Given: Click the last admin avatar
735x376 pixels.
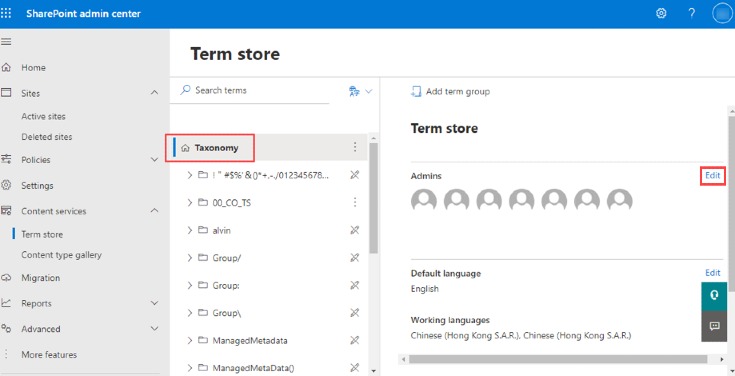Looking at the screenshot, I should point(620,200).
